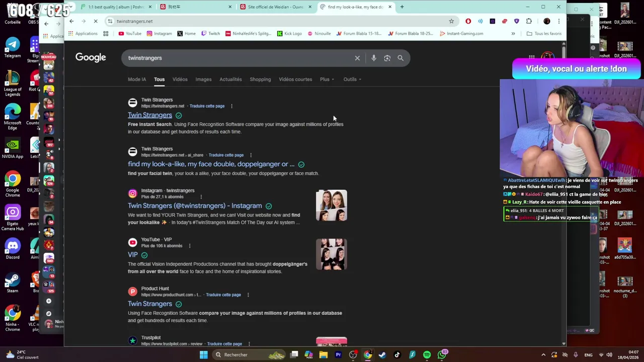Open the Twin Strangers main result link
The image size is (644, 362).
pos(150,115)
